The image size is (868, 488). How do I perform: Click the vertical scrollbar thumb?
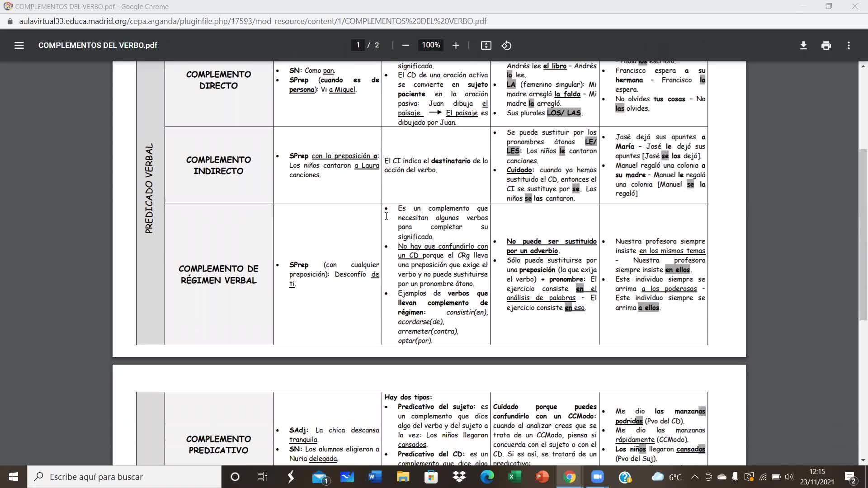click(863, 235)
